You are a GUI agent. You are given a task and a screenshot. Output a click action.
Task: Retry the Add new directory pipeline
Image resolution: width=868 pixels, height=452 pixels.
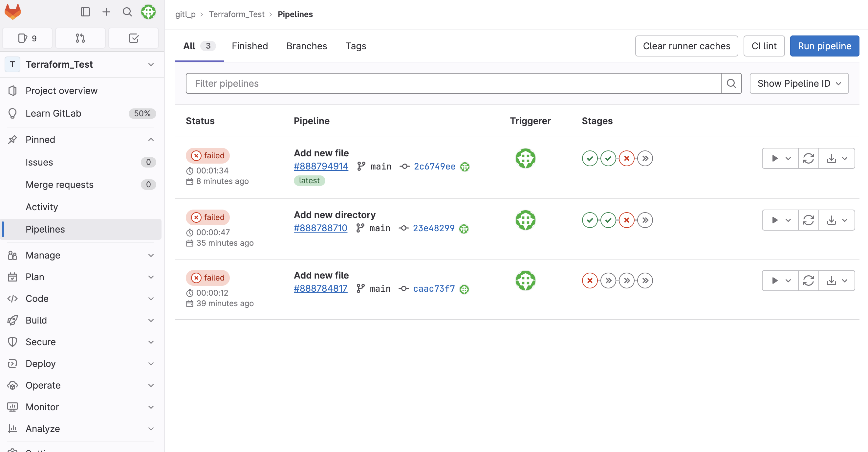click(x=809, y=220)
